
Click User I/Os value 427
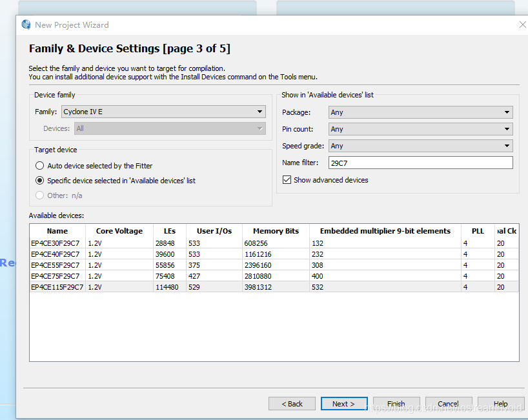pyautogui.click(x=194, y=276)
